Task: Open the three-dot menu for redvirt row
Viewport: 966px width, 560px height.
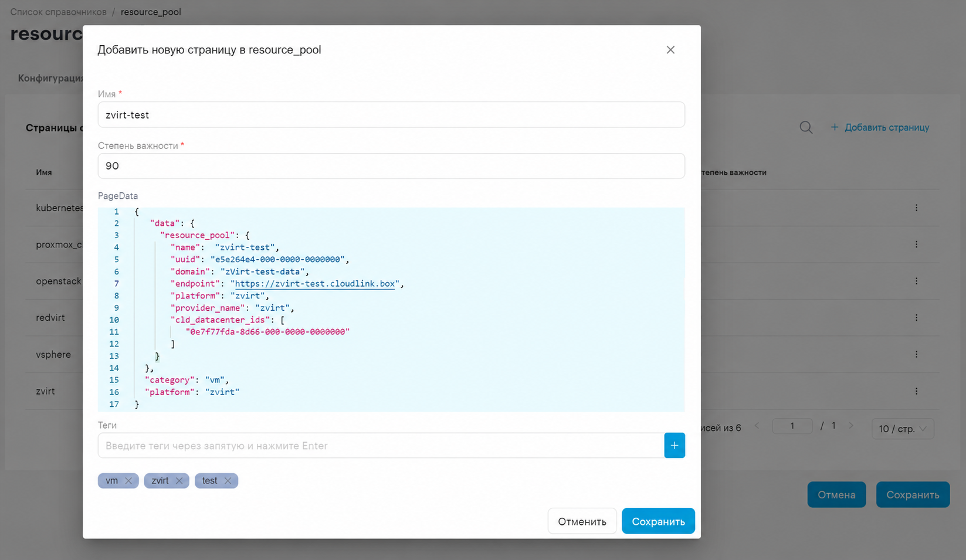Action: click(x=916, y=318)
